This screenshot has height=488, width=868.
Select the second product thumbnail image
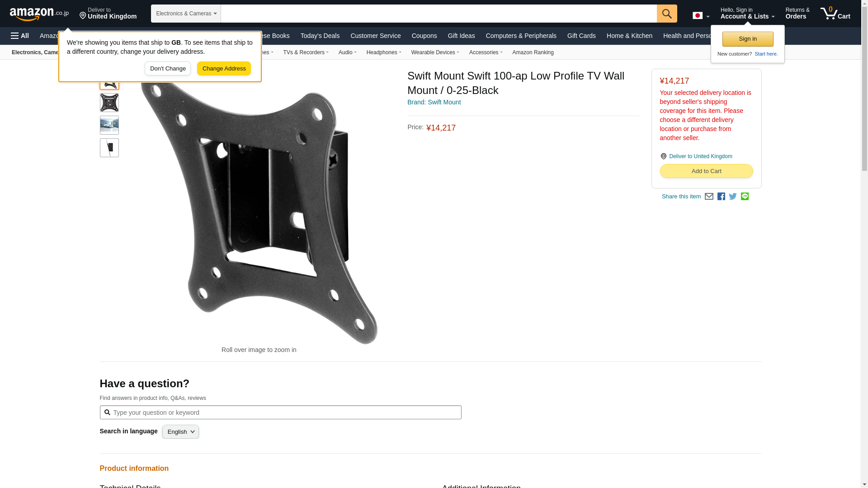[x=109, y=103]
